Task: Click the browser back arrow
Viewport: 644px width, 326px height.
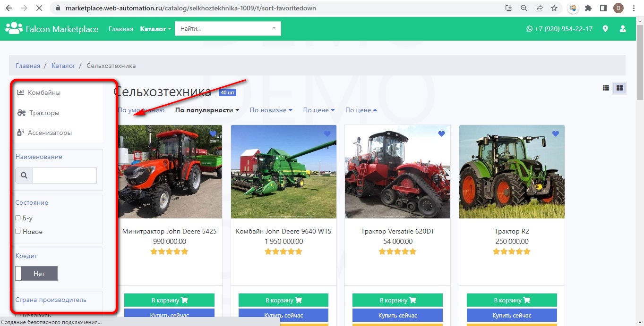Action: click(9, 8)
